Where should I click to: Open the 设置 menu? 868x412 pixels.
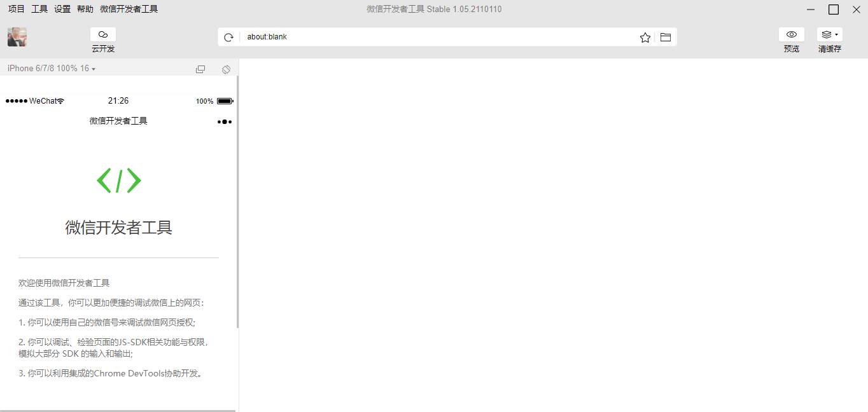[62, 9]
